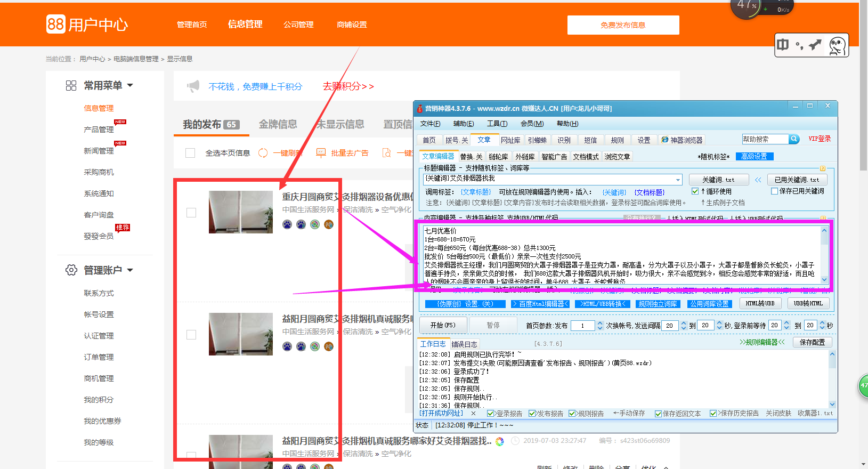Click the × icon beside 打开成功网址
Viewport: 868px width, 469px height.
tap(474, 413)
